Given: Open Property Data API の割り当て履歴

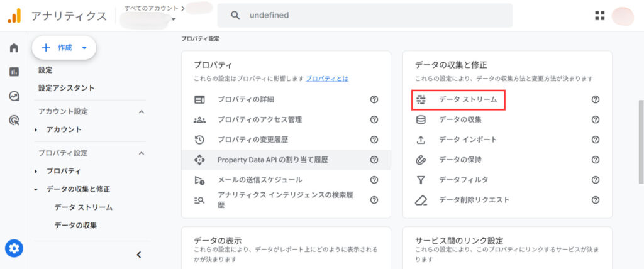Looking at the screenshot, I should 273,160.
